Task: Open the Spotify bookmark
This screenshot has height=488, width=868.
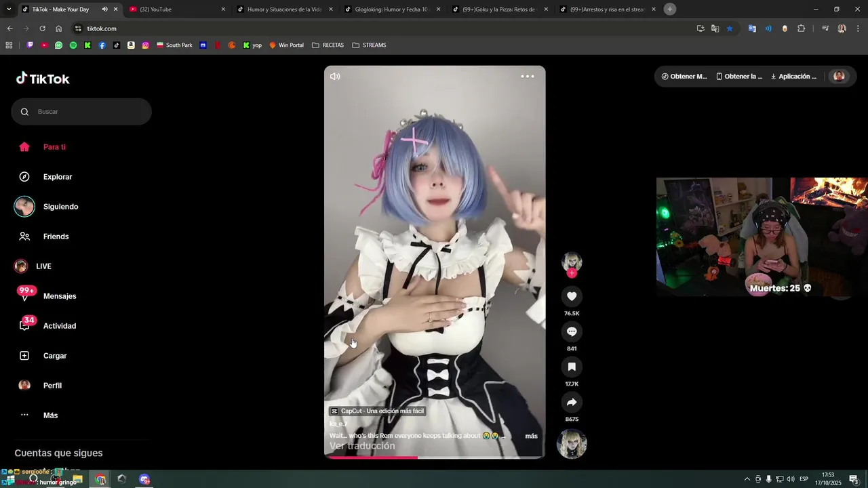Action: tap(73, 45)
